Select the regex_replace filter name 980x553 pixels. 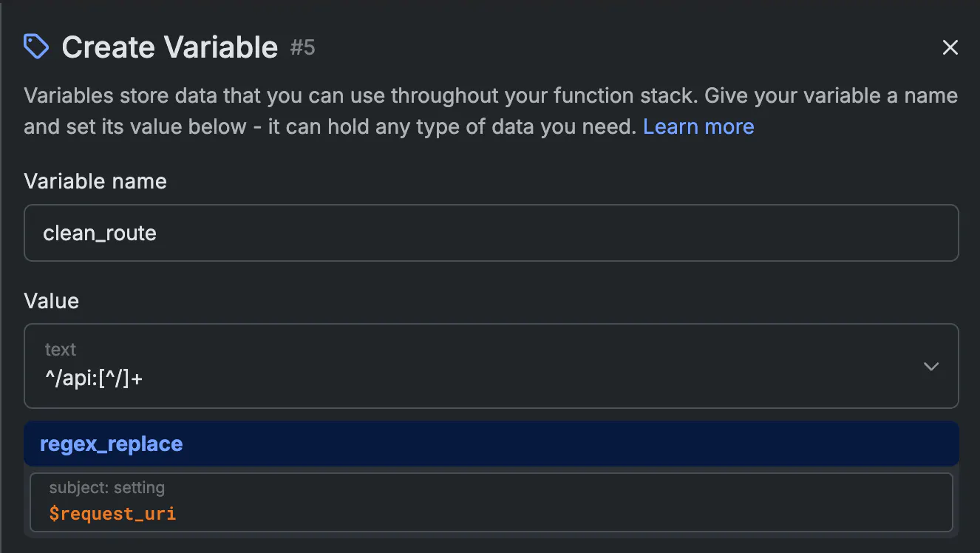tap(111, 444)
